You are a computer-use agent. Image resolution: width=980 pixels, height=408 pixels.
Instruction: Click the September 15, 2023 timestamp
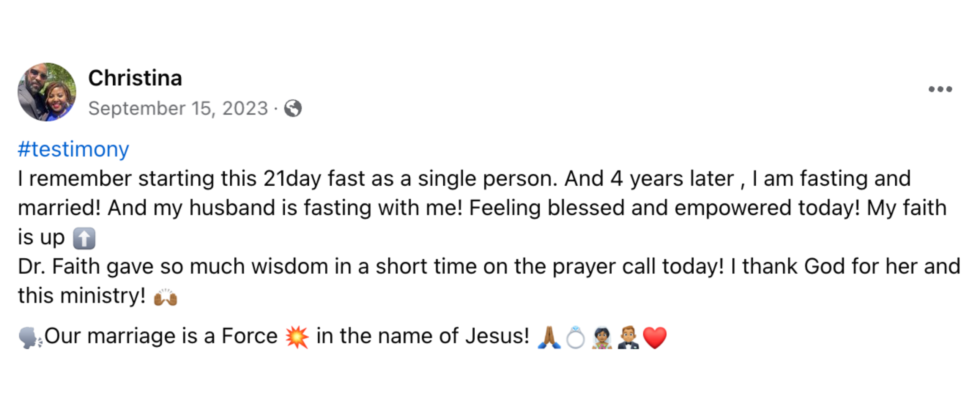[x=178, y=108]
